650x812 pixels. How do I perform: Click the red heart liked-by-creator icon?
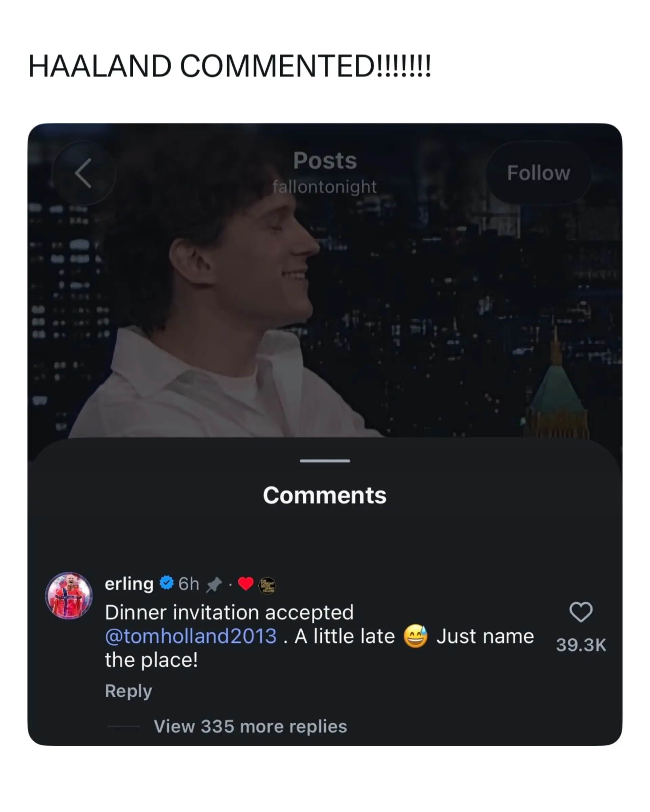246,584
